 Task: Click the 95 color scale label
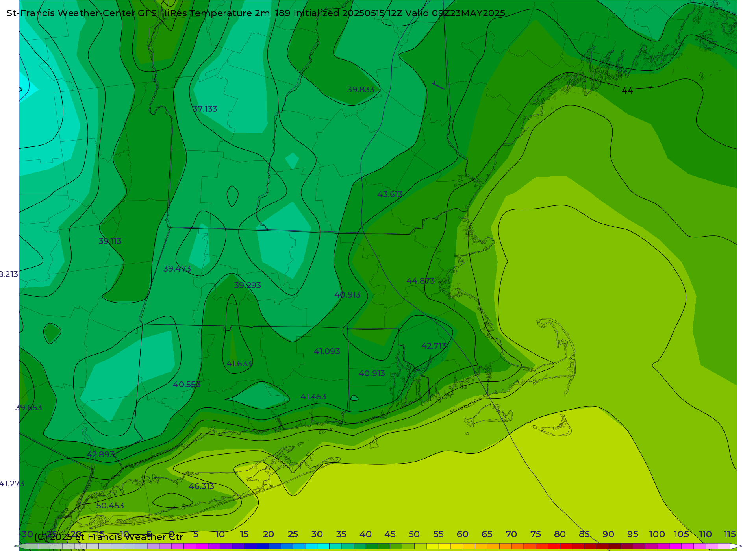[x=633, y=534]
